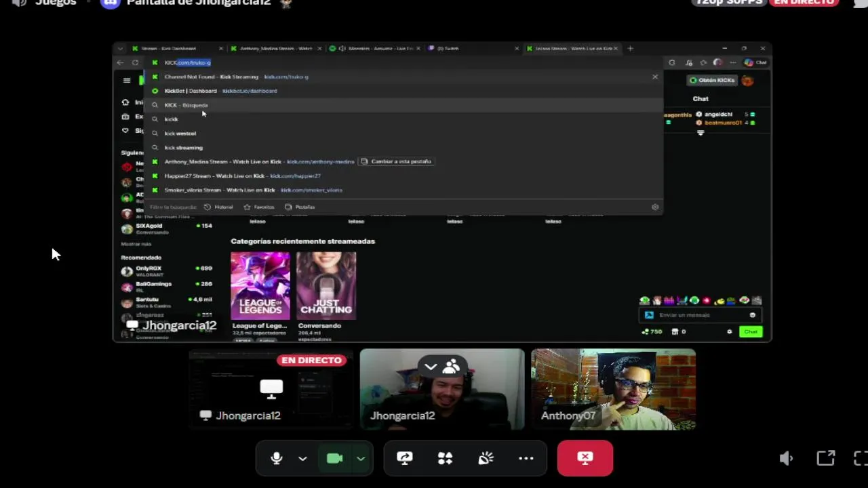This screenshot has width=868, height=488.
Task: Remove the first suggestion with X icon
Action: click(x=655, y=77)
